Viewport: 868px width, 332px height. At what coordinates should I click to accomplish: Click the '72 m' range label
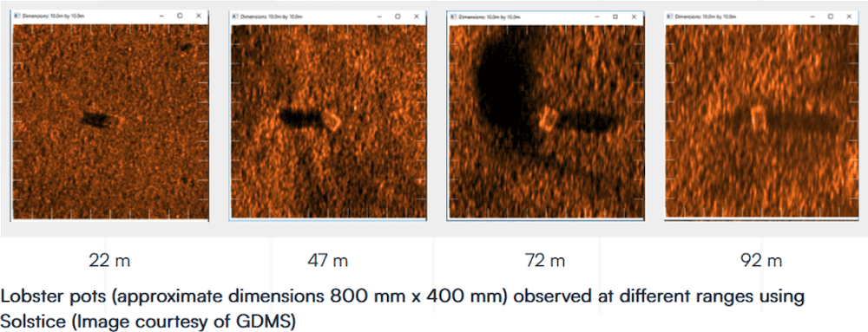[545, 261]
